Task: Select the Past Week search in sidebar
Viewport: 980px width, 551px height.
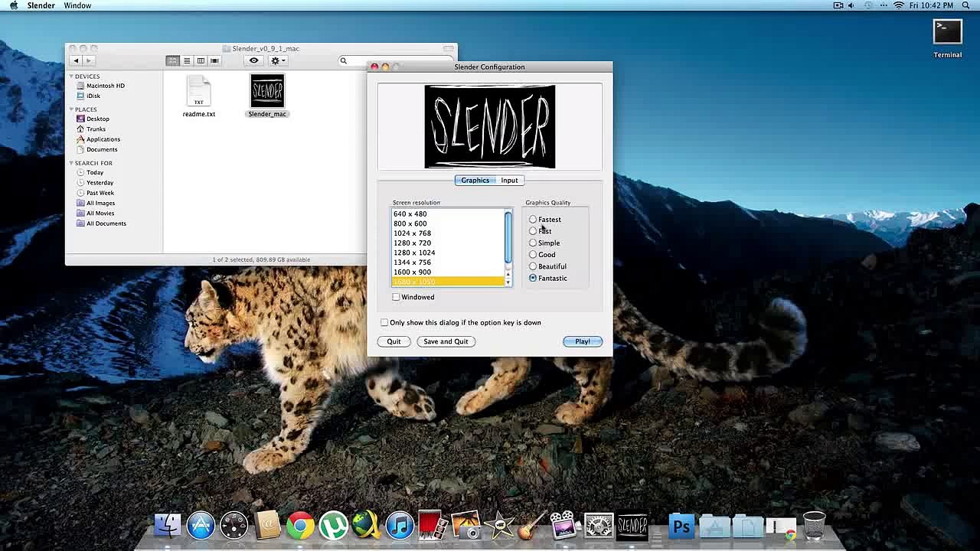Action: (95, 193)
